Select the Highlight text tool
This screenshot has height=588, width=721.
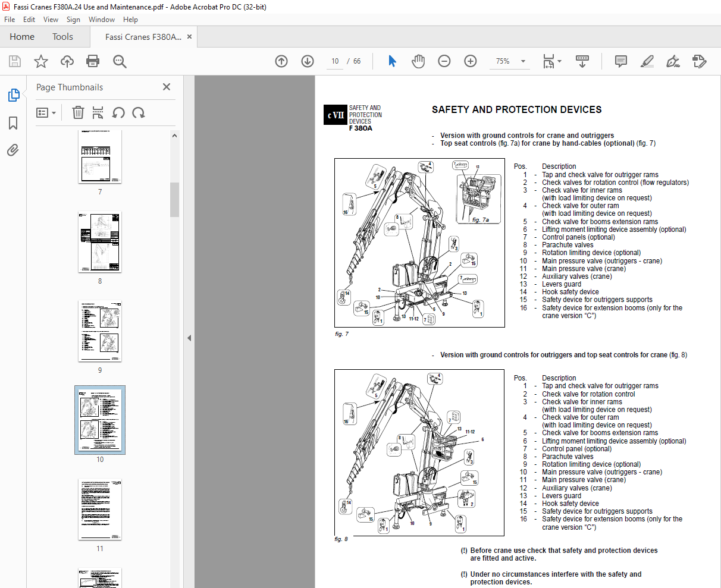point(647,61)
